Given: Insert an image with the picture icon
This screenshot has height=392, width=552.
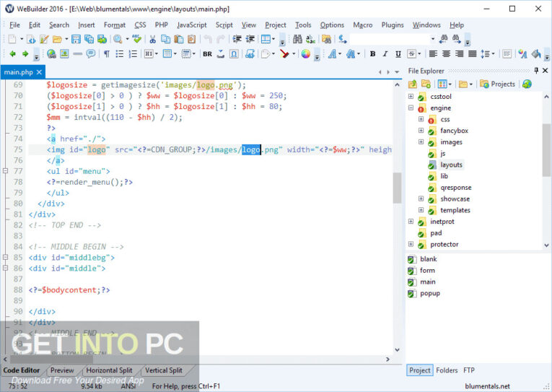Looking at the screenshot, I should pos(64,54).
